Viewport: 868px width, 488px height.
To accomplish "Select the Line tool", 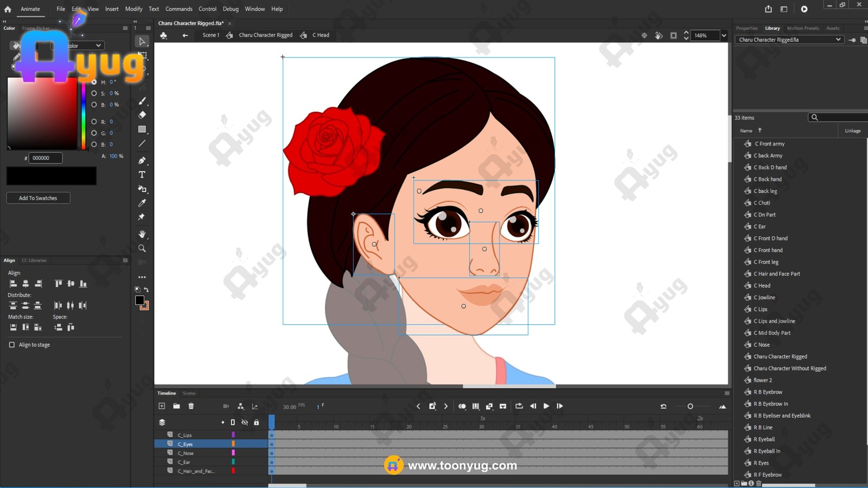I will pos(142,144).
